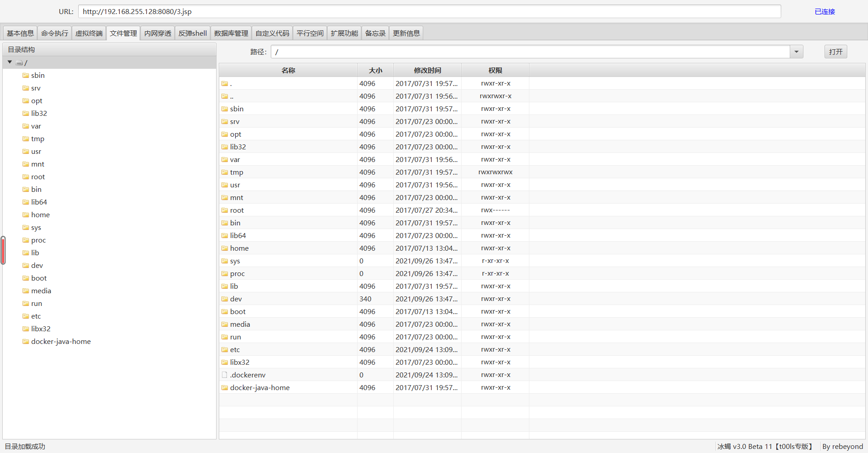Click the etc folder icon in directory tree

pyautogui.click(x=26, y=316)
